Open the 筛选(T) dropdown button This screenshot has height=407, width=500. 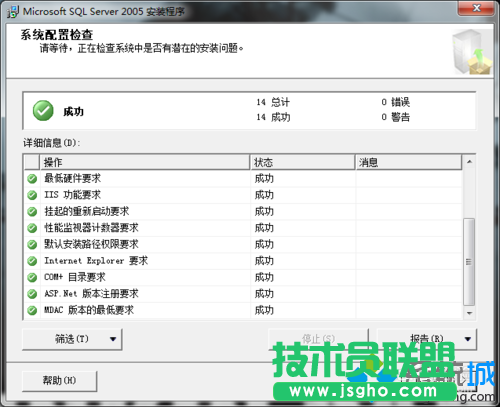tap(72, 339)
